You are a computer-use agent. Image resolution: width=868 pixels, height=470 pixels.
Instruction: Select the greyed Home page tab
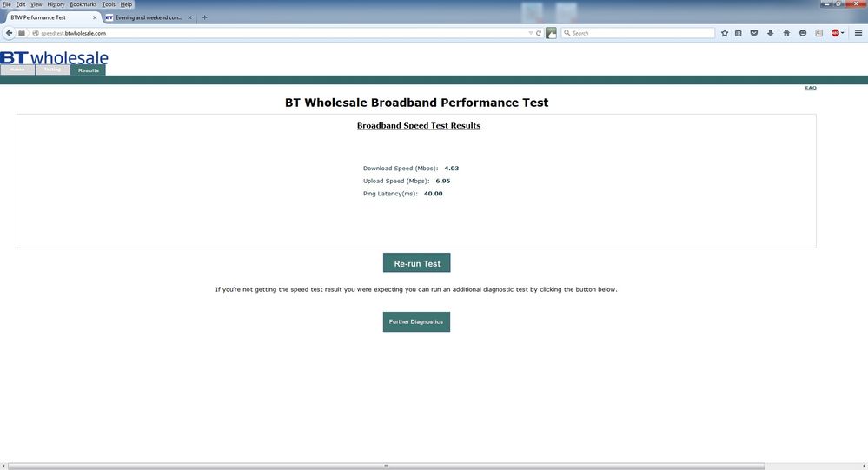click(17, 70)
